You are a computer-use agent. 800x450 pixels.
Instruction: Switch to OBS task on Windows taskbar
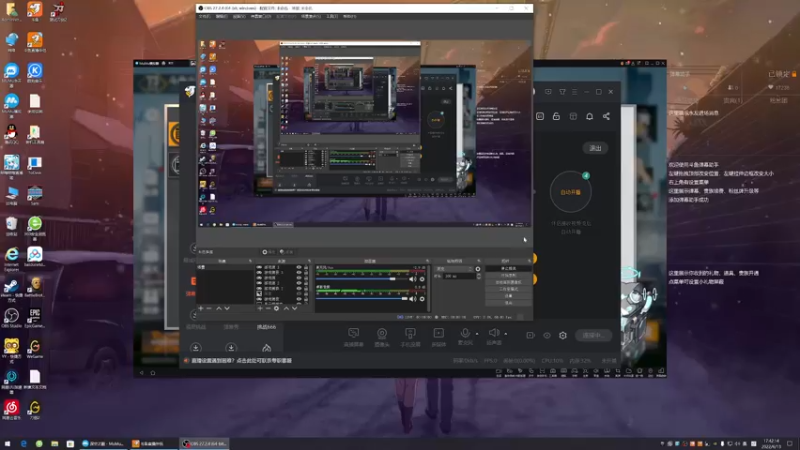click(x=205, y=444)
